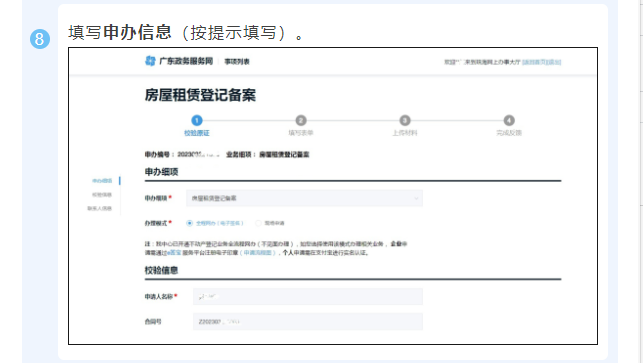643x363 pixels.
Task: Open the 事项列表 menu item
Action: [x=237, y=62]
